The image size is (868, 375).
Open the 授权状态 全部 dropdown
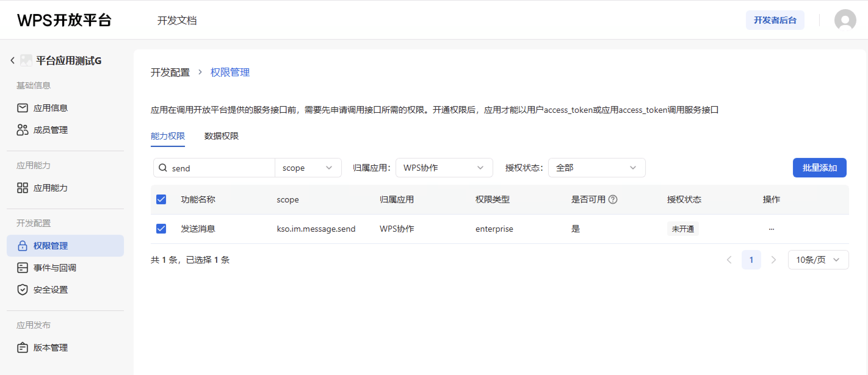(x=596, y=168)
